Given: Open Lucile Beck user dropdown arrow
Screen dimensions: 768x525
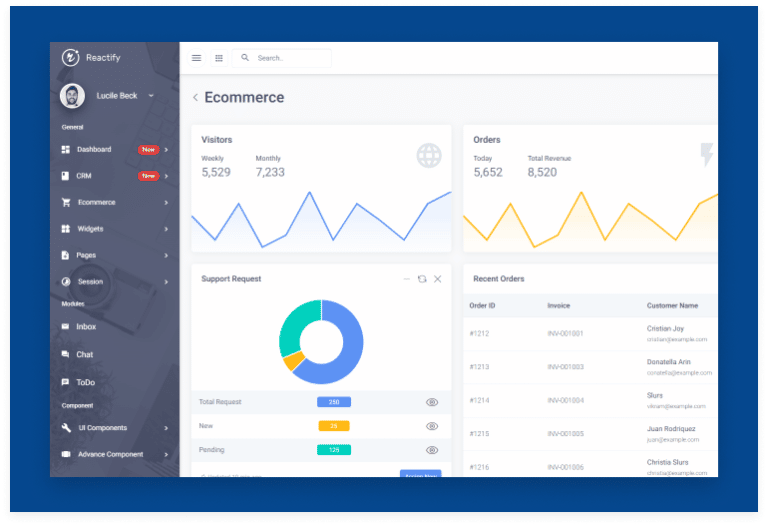Looking at the screenshot, I should coord(151,95).
